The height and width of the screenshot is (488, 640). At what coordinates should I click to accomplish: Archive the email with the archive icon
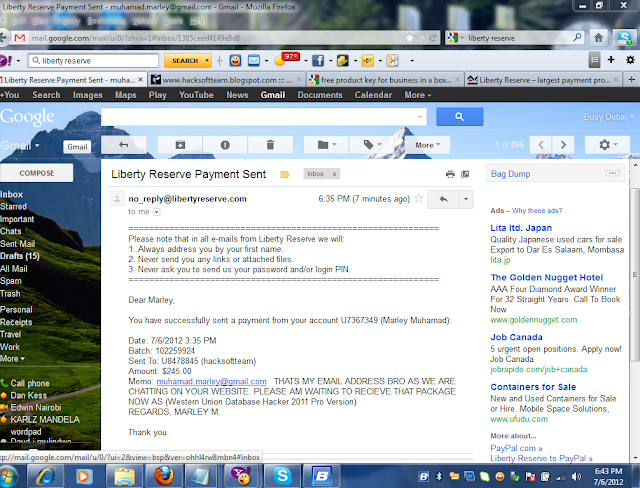click(x=180, y=145)
